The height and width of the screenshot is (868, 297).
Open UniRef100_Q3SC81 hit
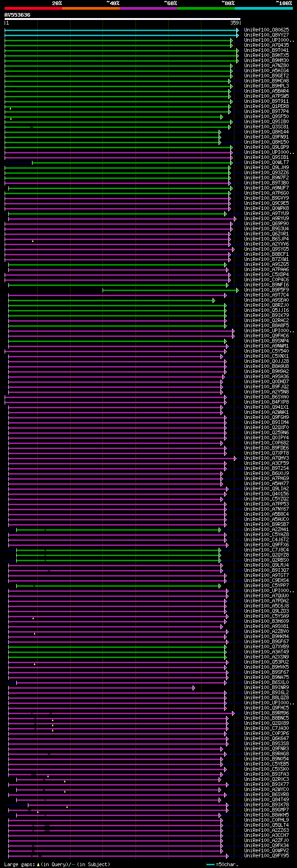[x=266, y=127]
